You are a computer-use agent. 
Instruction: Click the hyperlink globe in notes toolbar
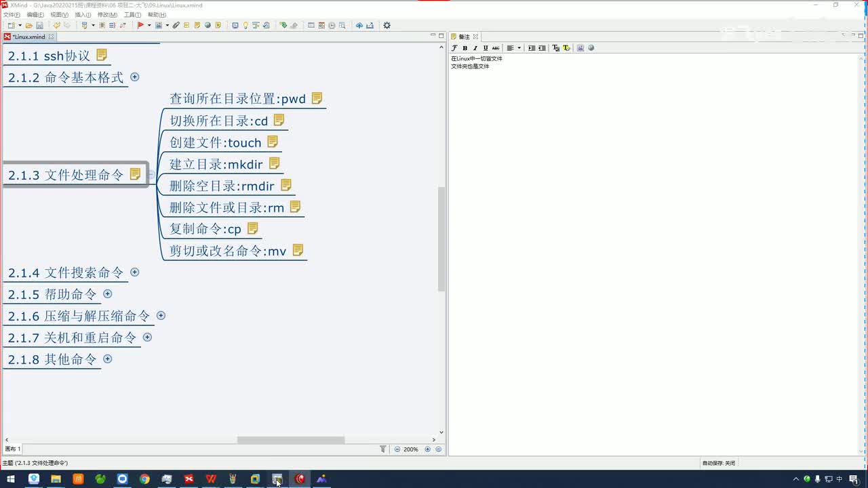(x=591, y=48)
